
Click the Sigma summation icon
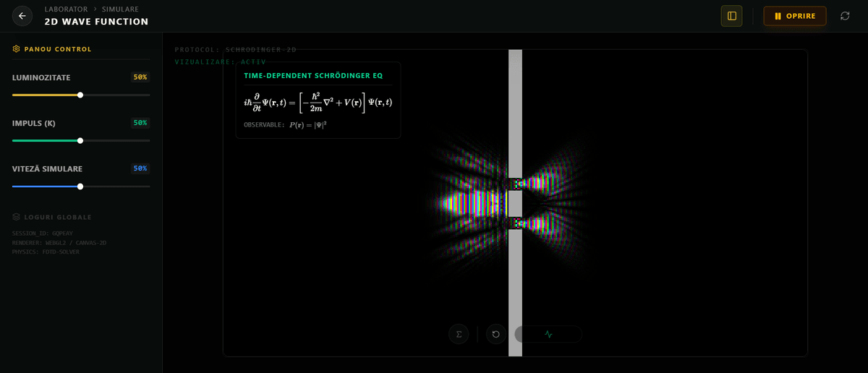(x=459, y=334)
